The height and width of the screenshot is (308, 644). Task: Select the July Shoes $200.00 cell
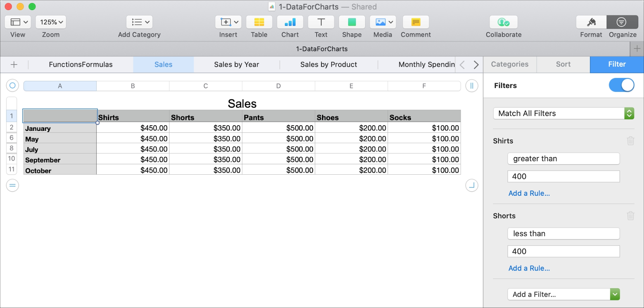click(x=351, y=149)
